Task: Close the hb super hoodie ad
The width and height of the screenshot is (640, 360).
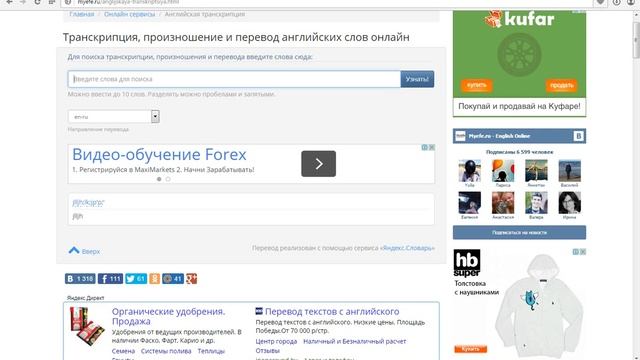Action: pyautogui.click(x=583, y=252)
